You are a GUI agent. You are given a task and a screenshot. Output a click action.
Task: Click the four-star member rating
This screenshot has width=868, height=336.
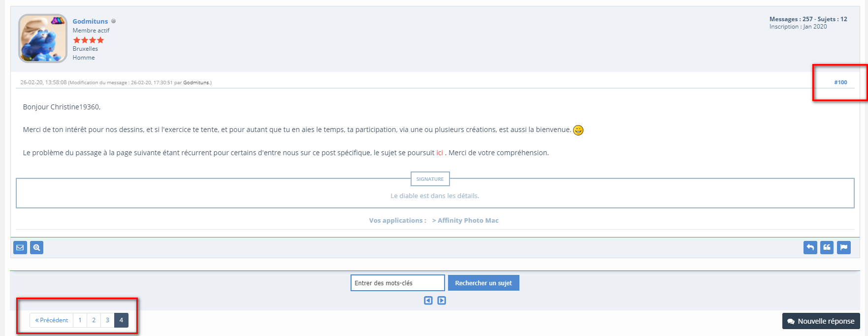point(89,40)
